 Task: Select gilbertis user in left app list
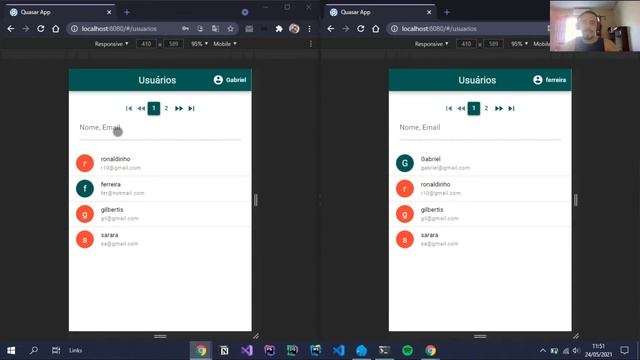[x=160, y=214]
